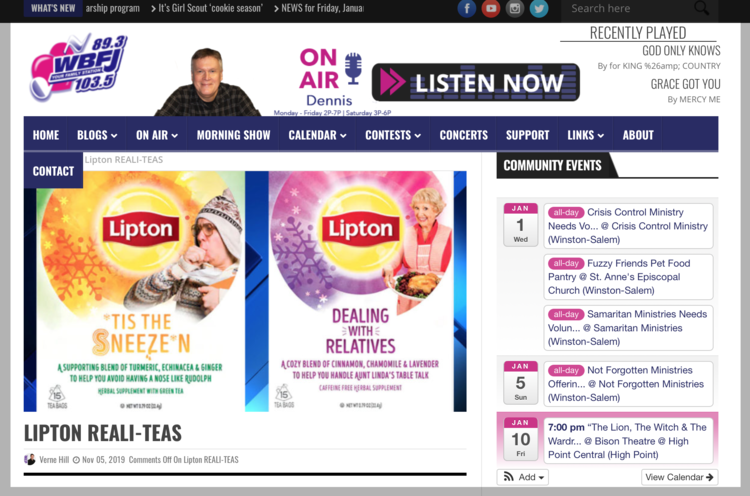
Task: Open the Twitter social icon
Action: click(x=539, y=9)
